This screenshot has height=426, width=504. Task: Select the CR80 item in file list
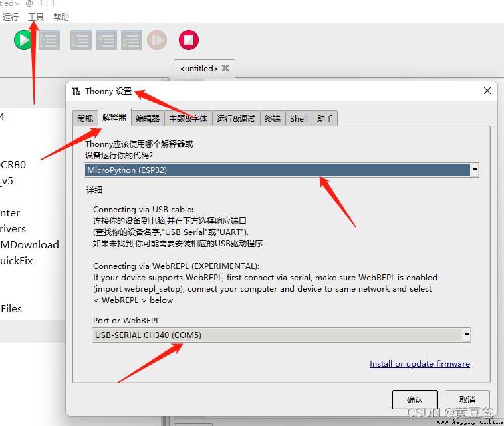[x=13, y=164]
